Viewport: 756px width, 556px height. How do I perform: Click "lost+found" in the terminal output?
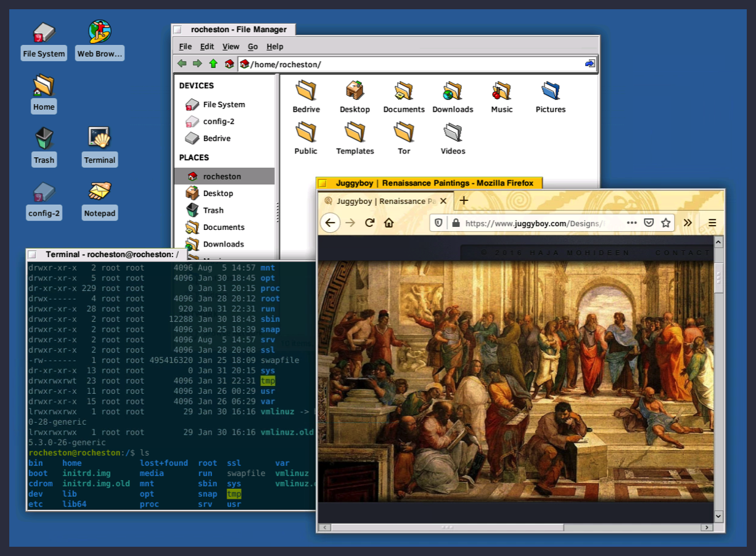(x=164, y=463)
